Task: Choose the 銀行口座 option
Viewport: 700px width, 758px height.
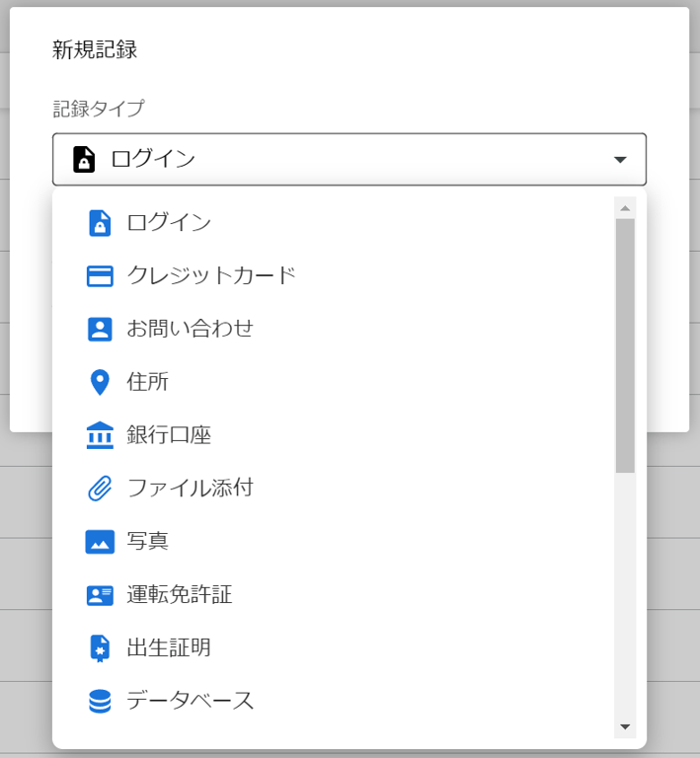Action: coord(169,435)
